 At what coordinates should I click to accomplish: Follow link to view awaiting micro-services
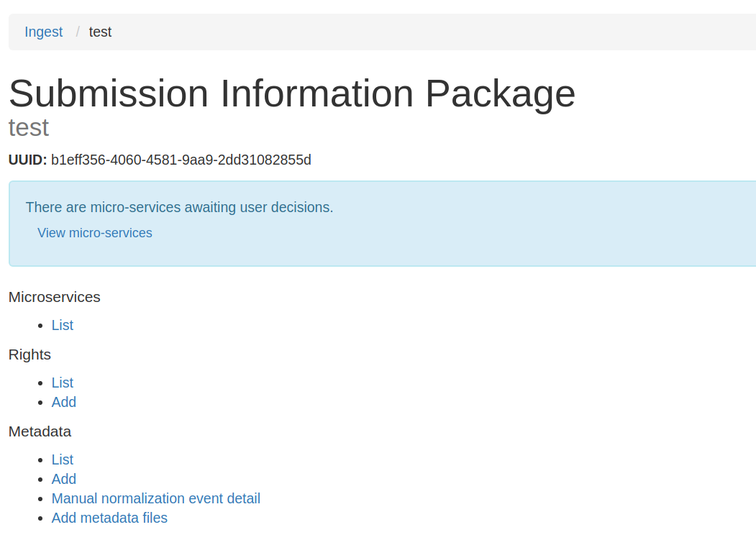coord(94,232)
